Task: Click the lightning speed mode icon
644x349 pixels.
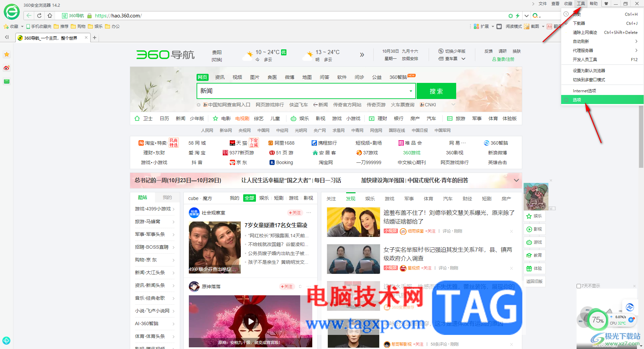Action: point(518,16)
